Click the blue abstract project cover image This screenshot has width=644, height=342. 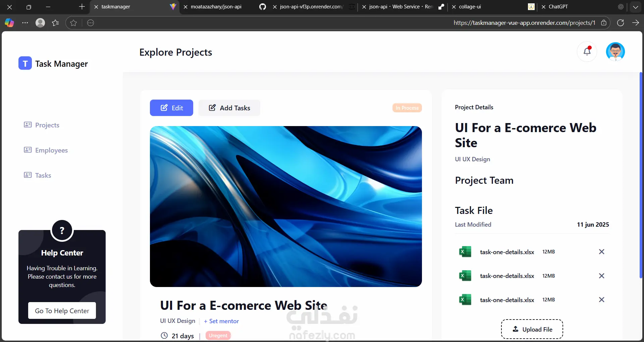286,207
